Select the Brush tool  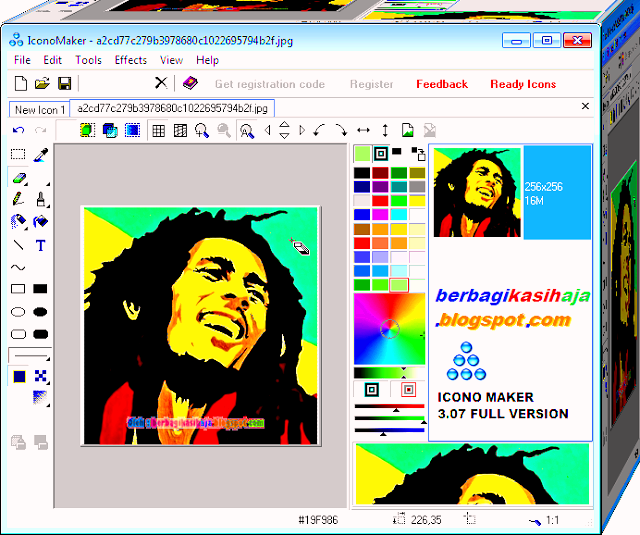coord(40,199)
